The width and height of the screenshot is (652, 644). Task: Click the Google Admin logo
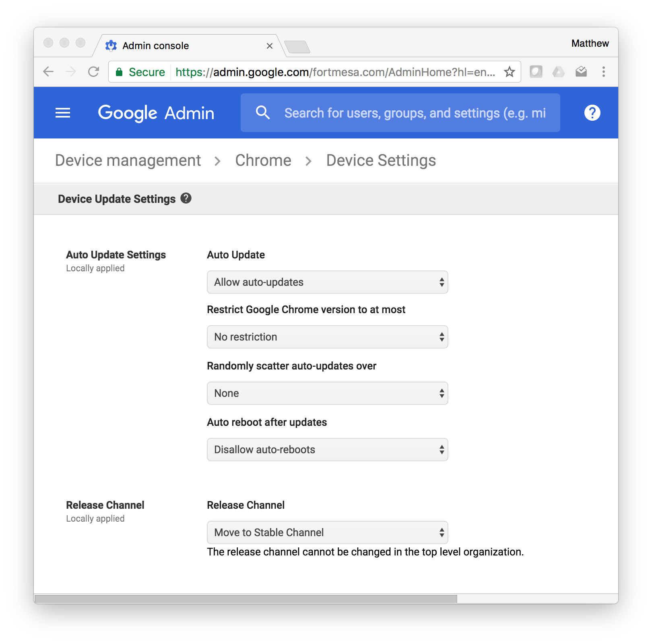tap(156, 113)
